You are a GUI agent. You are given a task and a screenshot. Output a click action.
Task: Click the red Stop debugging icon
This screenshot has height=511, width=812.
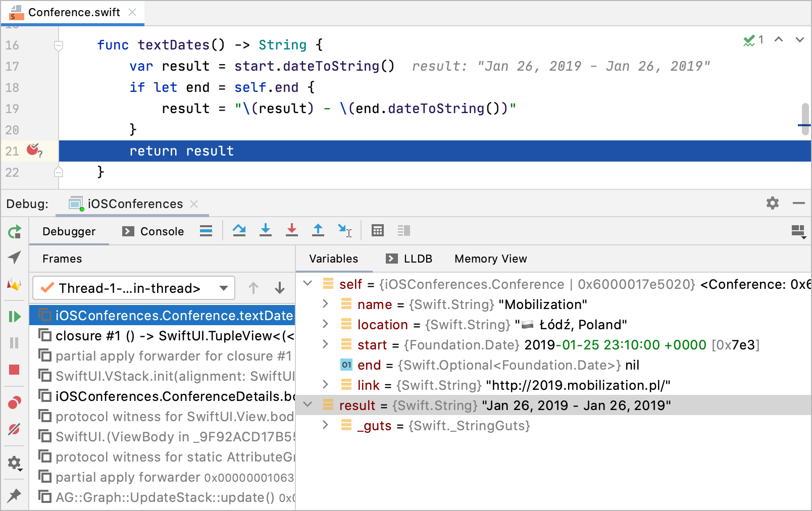[x=15, y=371]
